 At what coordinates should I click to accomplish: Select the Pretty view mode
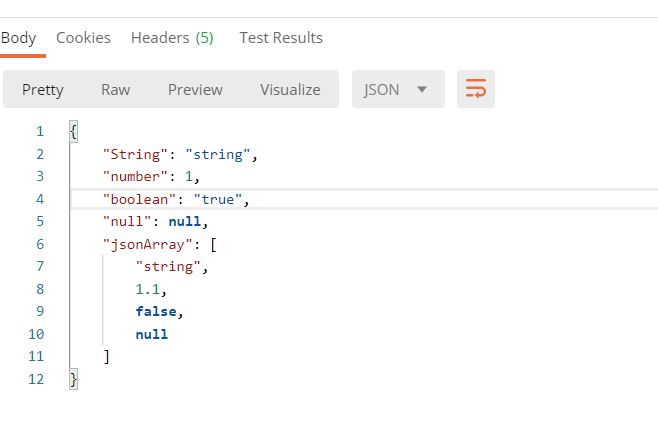click(x=43, y=89)
